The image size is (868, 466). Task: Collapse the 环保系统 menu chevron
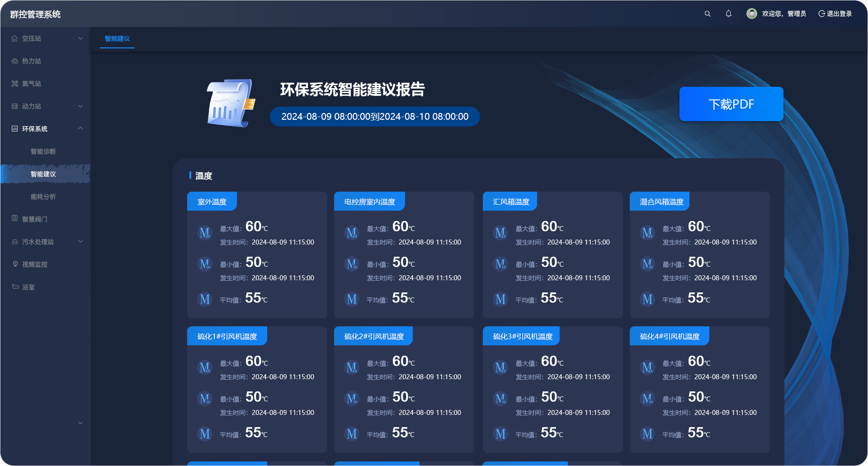[80, 128]
